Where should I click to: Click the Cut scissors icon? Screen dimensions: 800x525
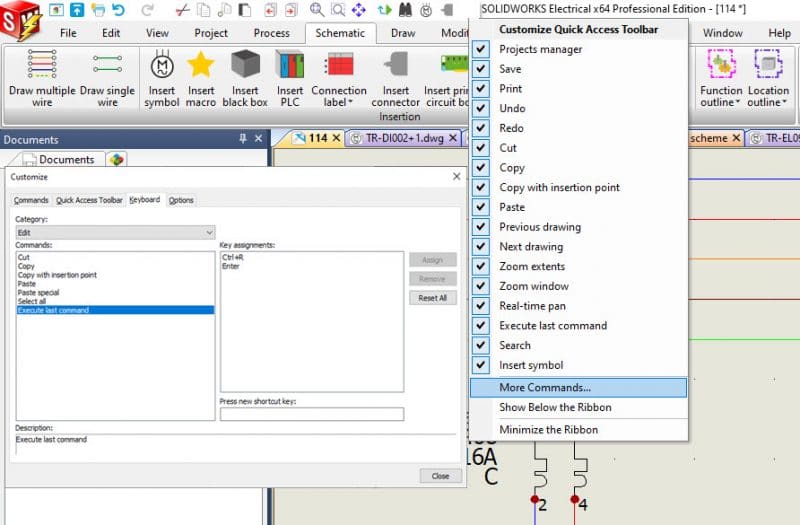click(x=182, y=9)
